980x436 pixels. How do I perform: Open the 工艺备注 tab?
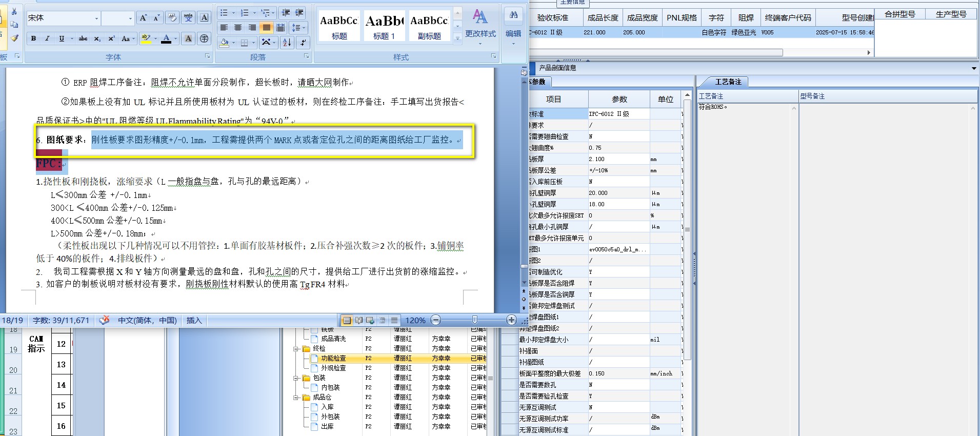pos(728,82)
